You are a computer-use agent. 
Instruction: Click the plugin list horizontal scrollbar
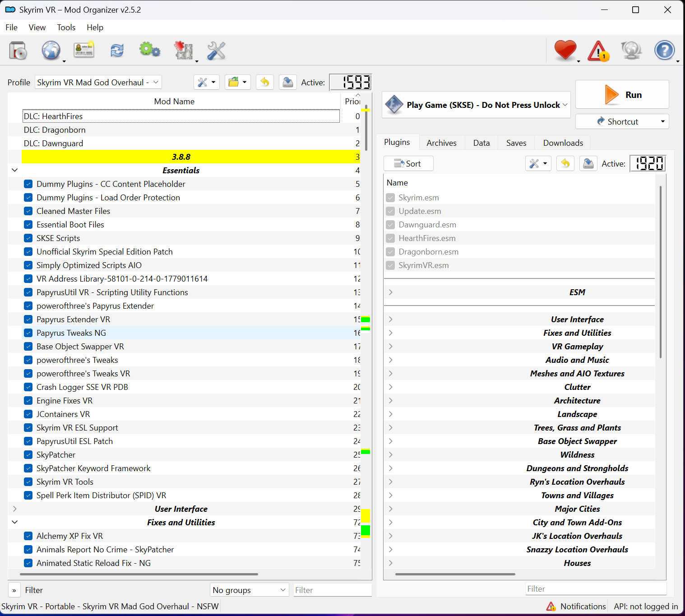pyautogui.click(x=455, y=574)
